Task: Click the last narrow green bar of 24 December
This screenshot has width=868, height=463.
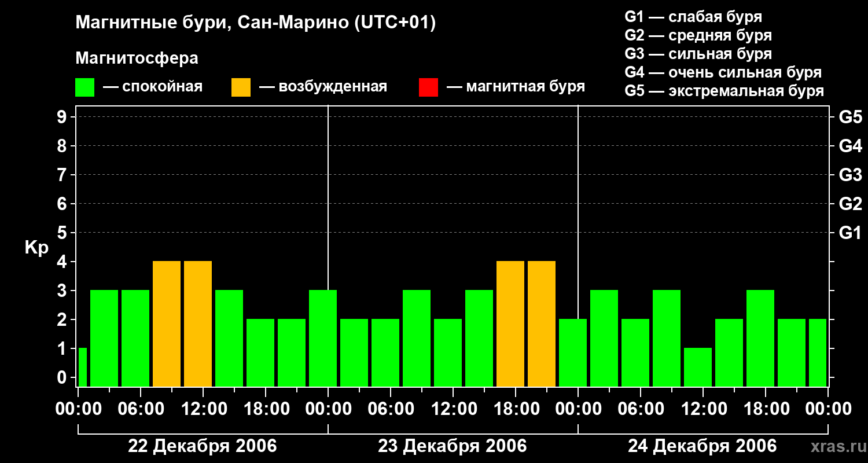Action: point(818,352)
